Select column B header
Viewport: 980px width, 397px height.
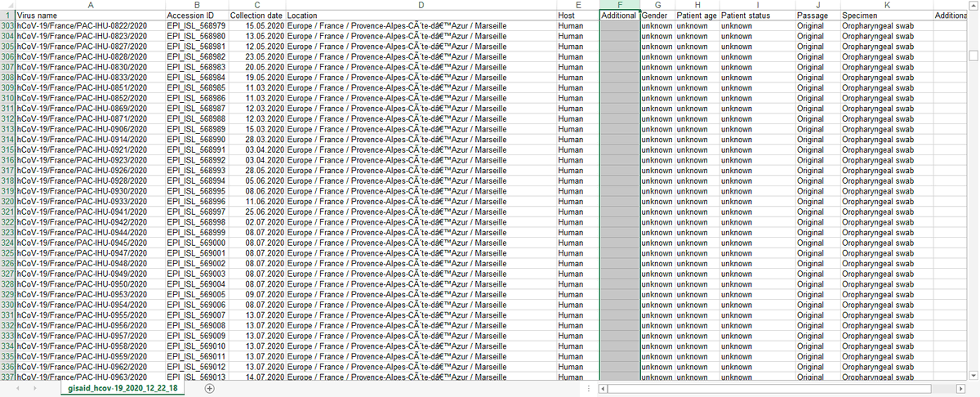[196, 5]
